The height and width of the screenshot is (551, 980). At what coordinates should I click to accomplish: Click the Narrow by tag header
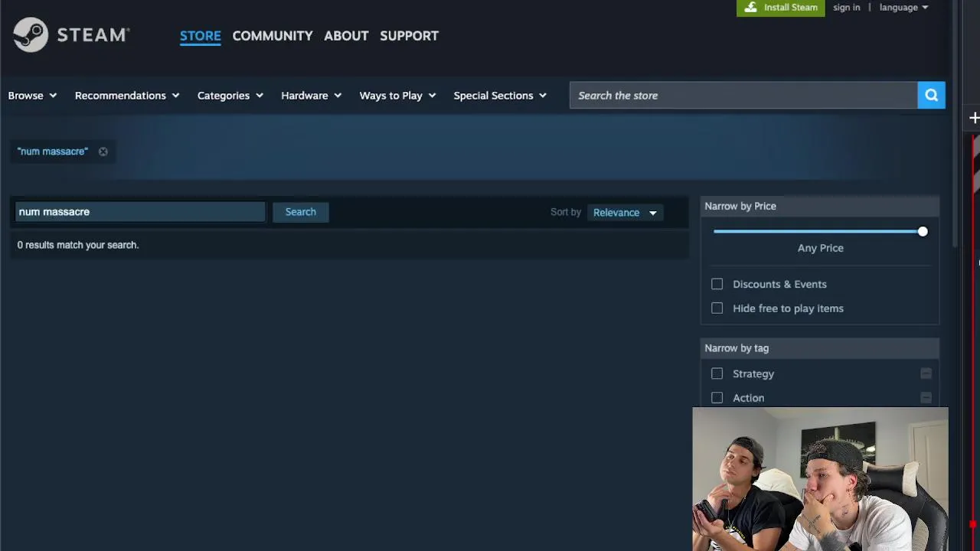point(820,348)
